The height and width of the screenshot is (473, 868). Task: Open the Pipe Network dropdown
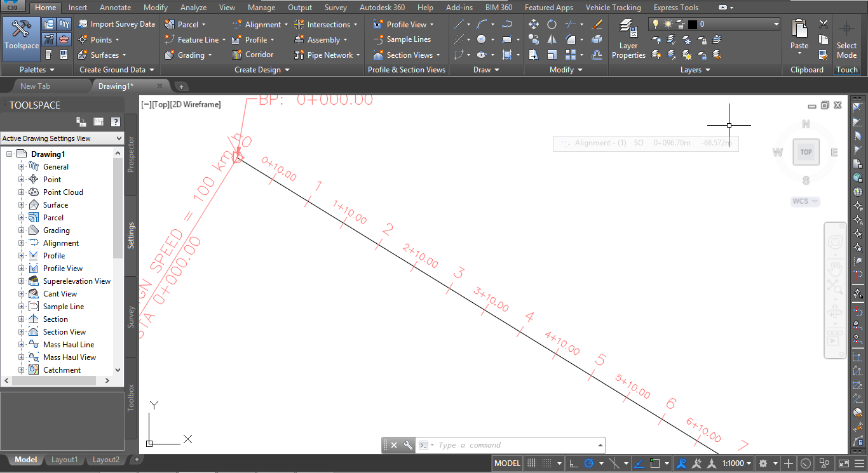pyautogui.click(x=327, y=55)
